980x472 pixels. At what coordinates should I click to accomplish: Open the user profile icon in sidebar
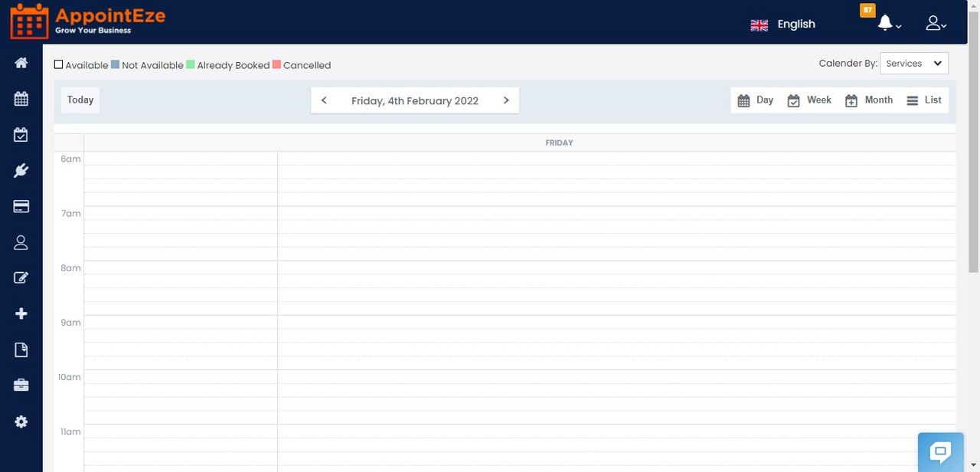pyautogui.click(x=21, y=242)
